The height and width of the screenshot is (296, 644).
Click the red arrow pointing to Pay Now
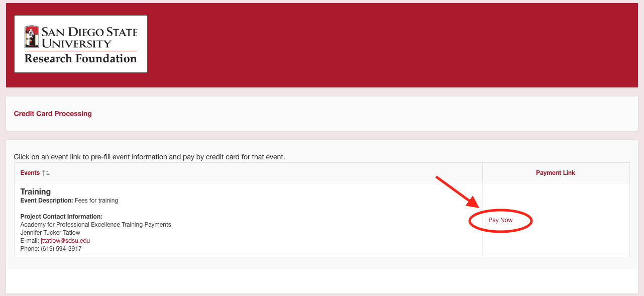click(457, 192)
